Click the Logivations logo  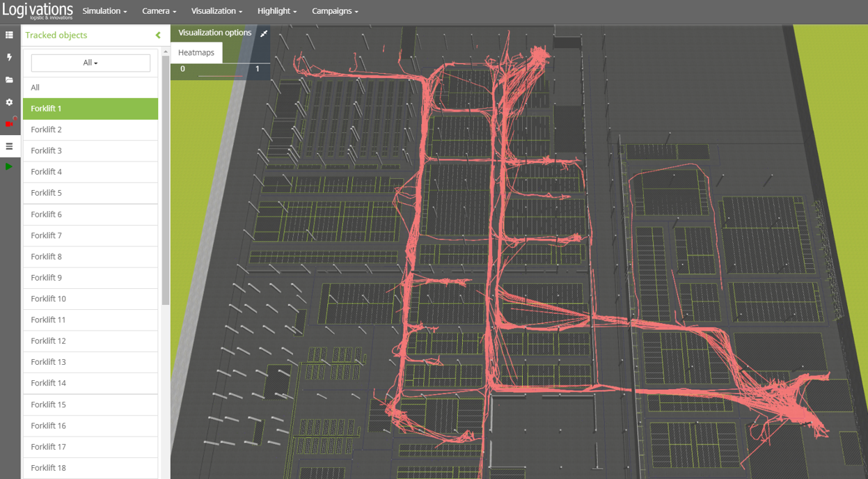38,11
